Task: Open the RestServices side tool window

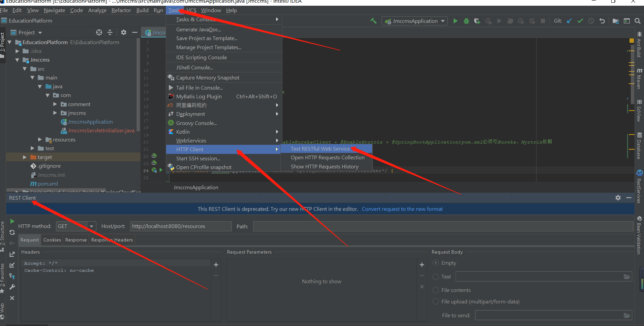Action: click(639, 186)
